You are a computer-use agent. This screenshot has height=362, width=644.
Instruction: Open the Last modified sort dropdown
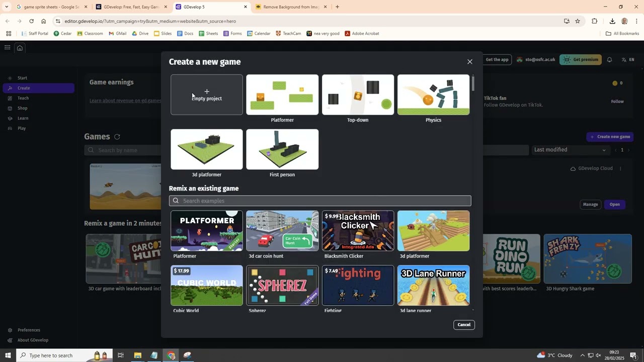571,150
